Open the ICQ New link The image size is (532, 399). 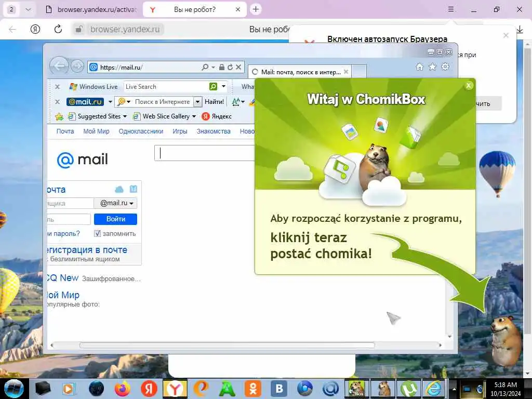click(x=63, y=278)
